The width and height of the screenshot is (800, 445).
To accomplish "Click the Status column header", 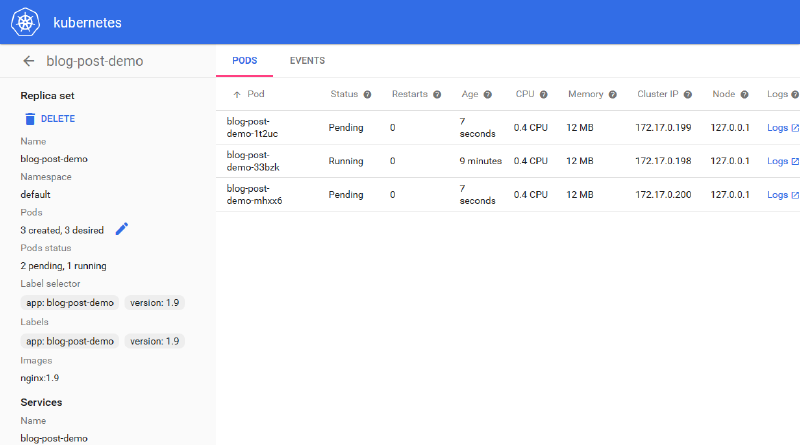I will [x=344, y=94].
